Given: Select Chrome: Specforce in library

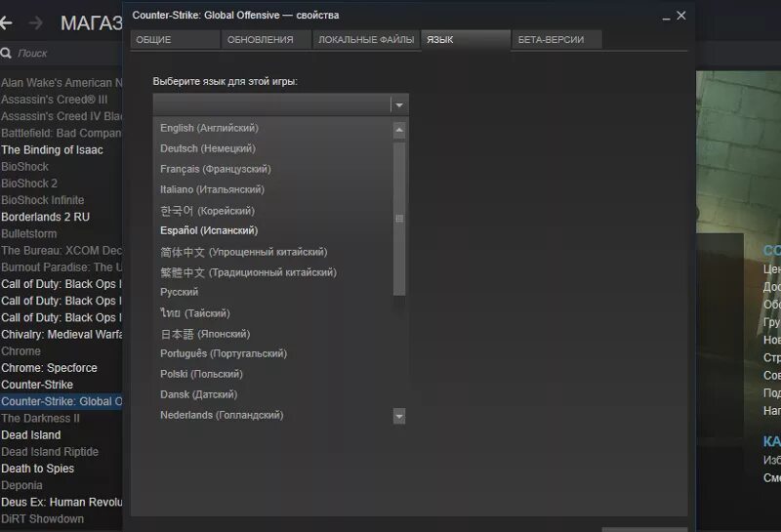Looking at the screenshot, I should tap(49, 368).
